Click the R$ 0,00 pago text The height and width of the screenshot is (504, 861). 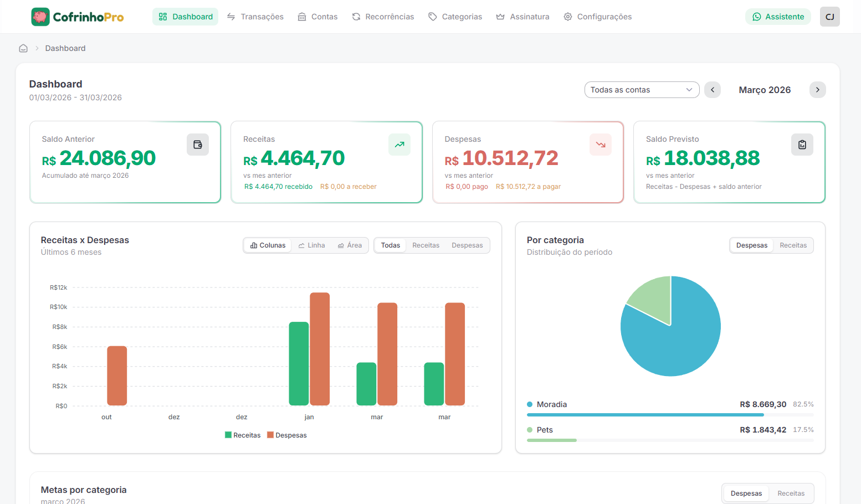tap(467, 187)
